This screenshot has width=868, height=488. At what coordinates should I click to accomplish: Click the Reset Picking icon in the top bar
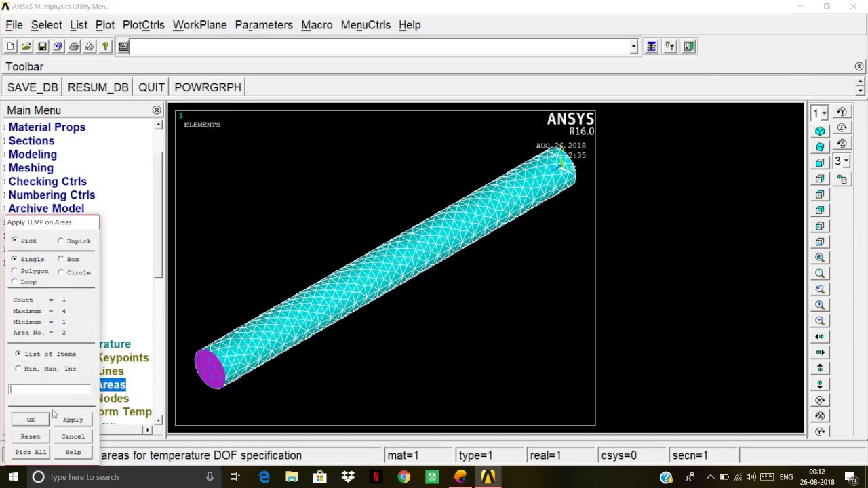670,46
